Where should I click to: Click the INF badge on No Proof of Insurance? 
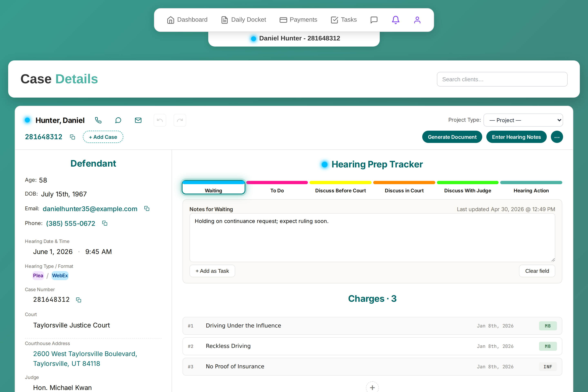[548, 367]
